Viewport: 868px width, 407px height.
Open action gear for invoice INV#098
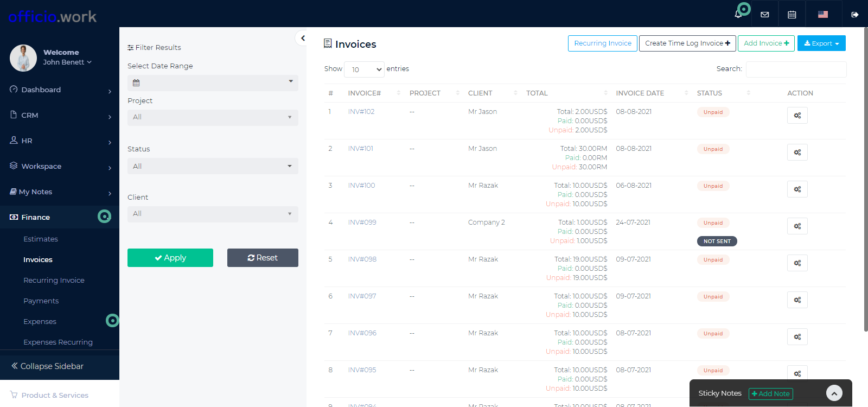pos(797,263)
